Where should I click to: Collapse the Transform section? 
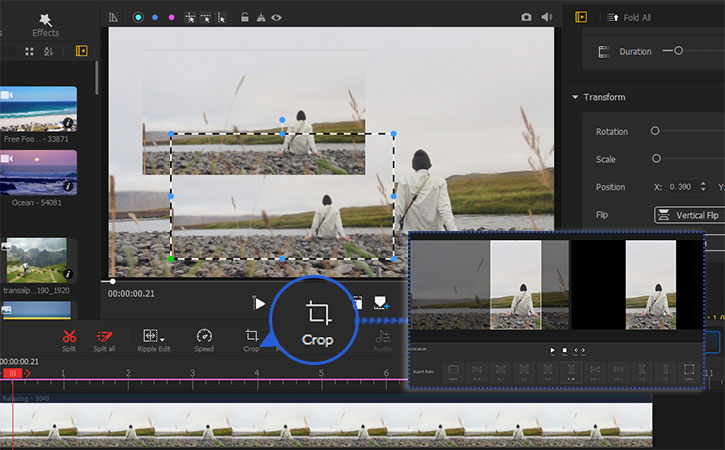(575, 97)
